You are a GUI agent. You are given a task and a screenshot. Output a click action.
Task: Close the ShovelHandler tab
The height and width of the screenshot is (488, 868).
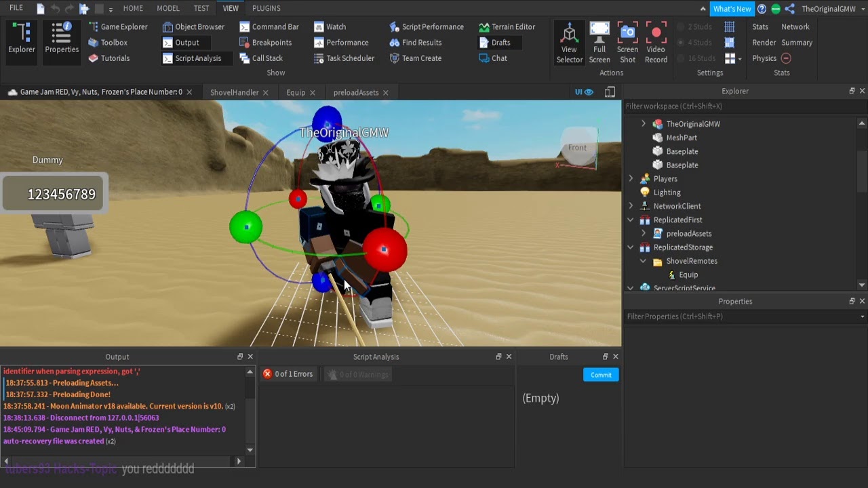tap(265, 92)
